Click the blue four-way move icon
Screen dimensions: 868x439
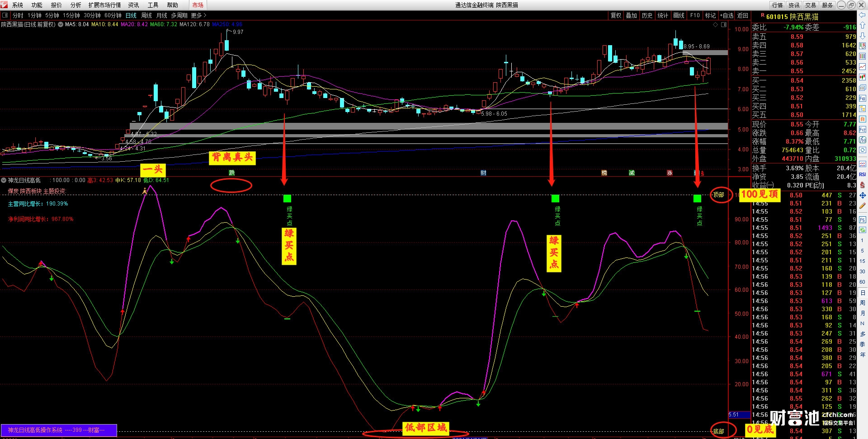click(x=863, y=195)
